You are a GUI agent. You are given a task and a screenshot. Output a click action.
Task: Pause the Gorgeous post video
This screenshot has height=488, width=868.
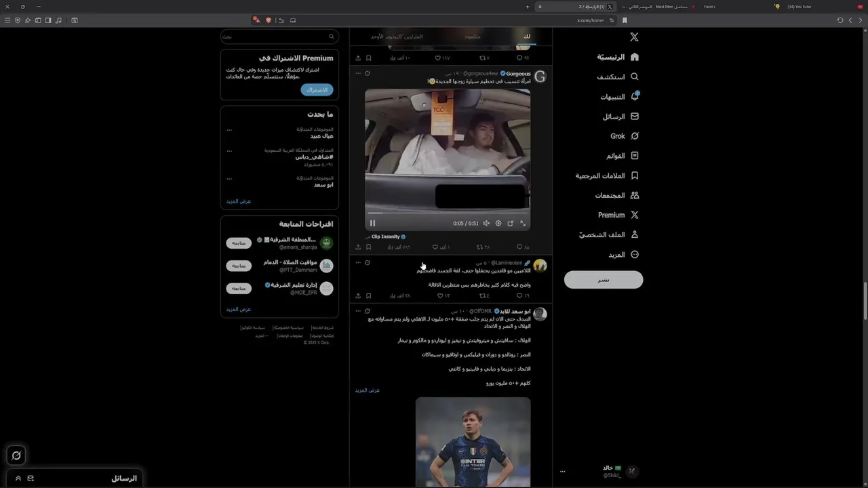pyautogui.click(x=372, y=223)
